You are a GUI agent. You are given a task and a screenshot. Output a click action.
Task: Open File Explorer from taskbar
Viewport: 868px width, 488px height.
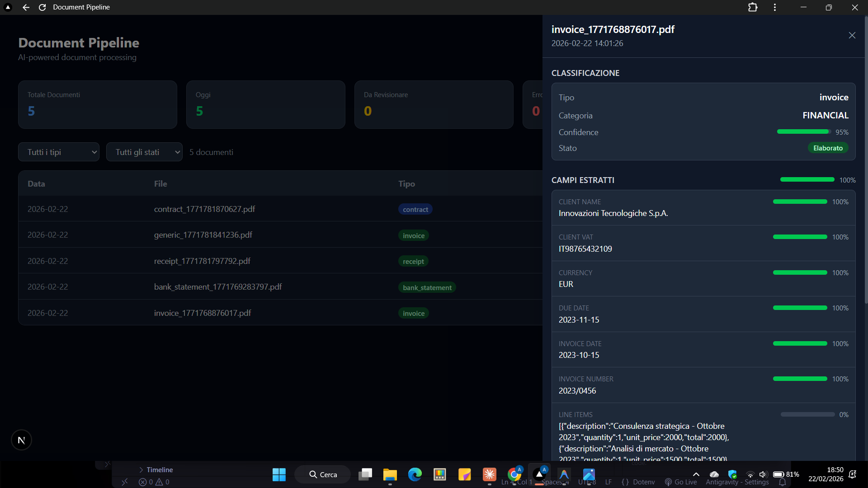point(390,474)
